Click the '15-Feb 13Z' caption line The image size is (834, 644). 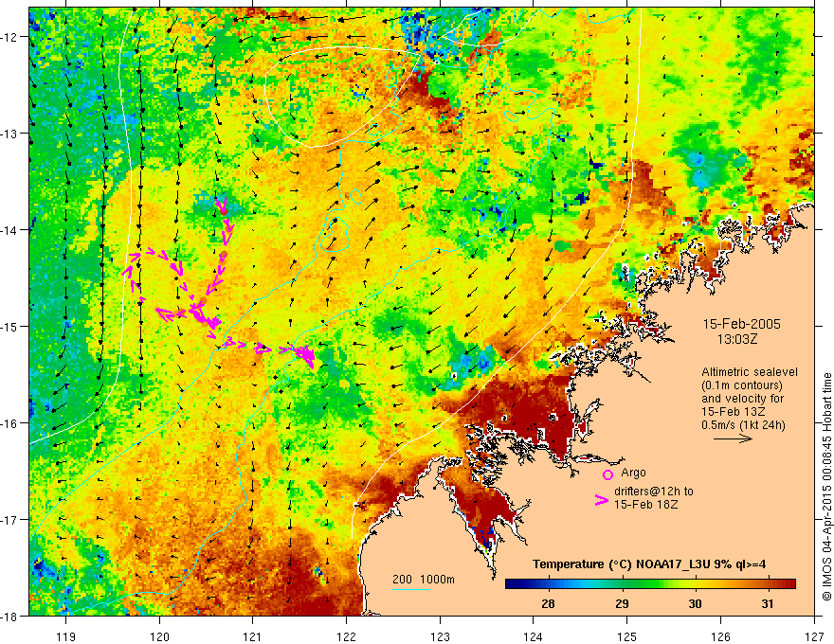733,412
